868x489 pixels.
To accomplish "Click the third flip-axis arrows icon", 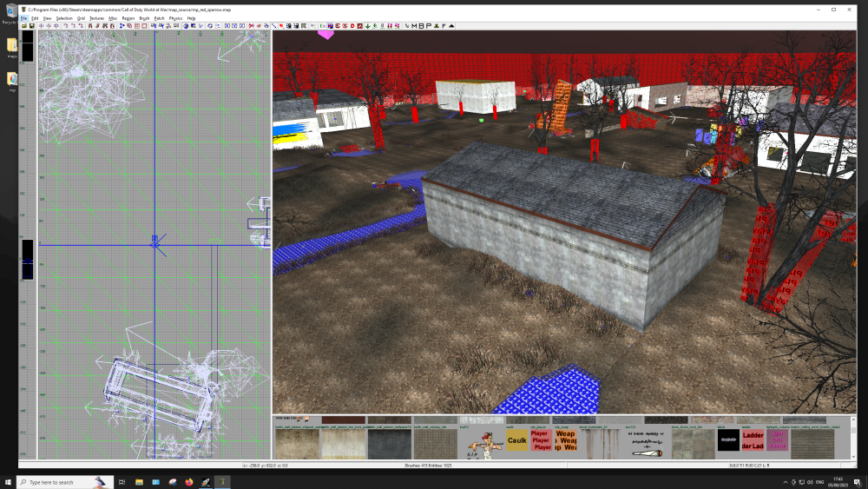I will 56,25.
